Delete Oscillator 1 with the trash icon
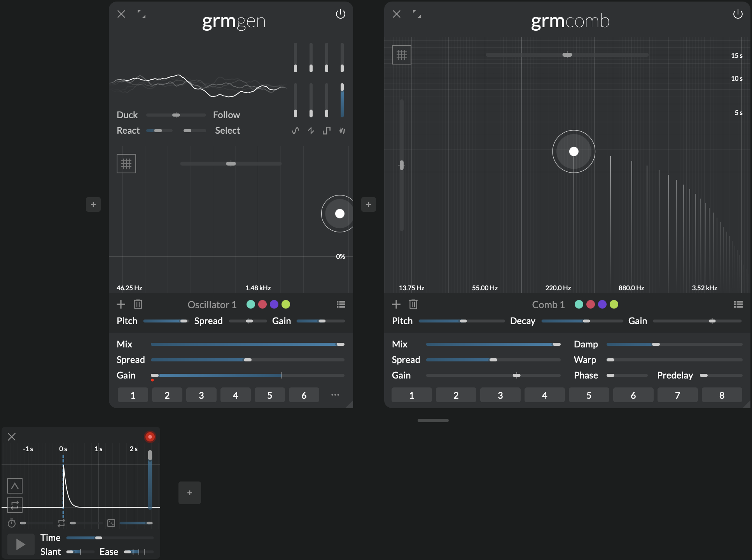 [x=138, y=304]
